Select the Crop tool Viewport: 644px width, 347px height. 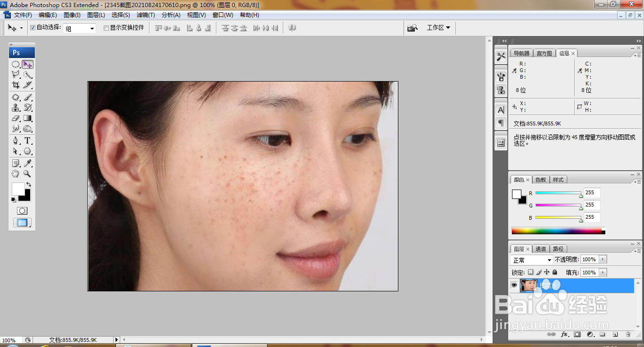tap(16, 85)
